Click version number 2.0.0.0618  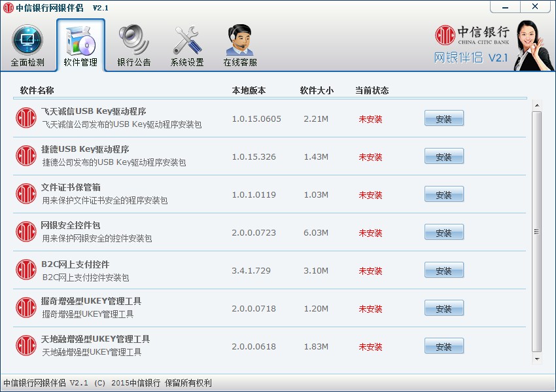pos(254,347)
